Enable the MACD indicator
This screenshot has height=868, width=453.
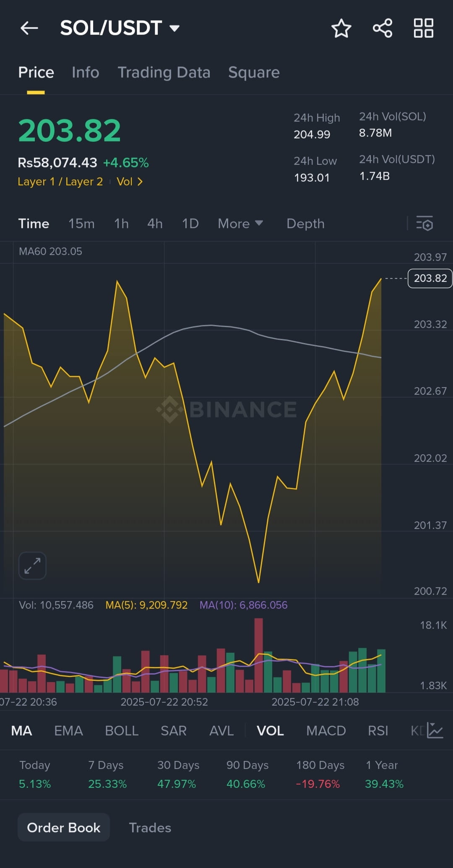[326, 731]
